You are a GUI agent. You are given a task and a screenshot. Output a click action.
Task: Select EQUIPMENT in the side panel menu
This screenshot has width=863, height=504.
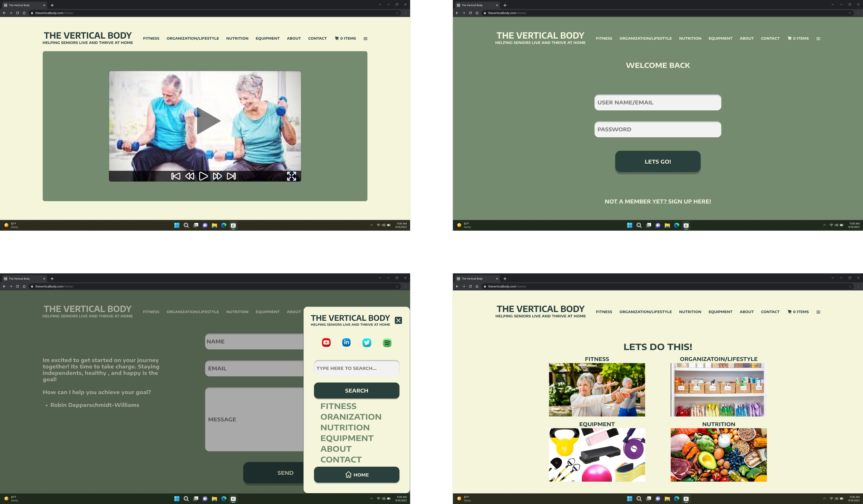click(x=347, y=438)
